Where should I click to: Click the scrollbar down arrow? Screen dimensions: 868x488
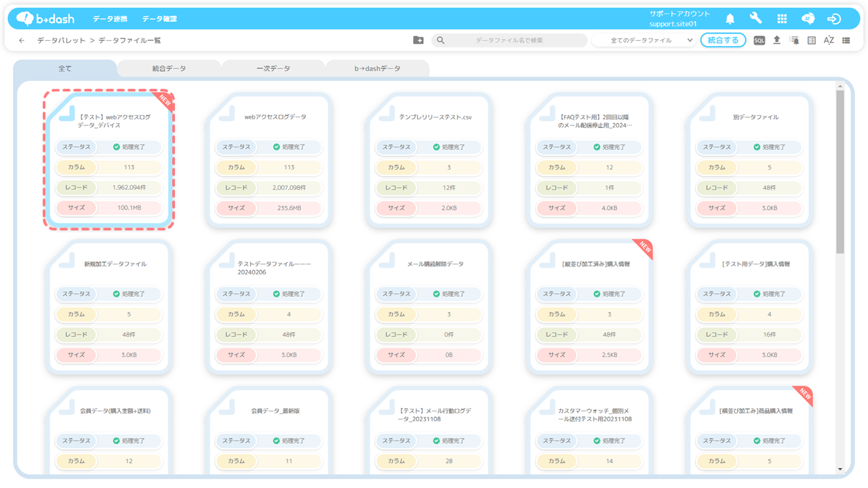840,468
